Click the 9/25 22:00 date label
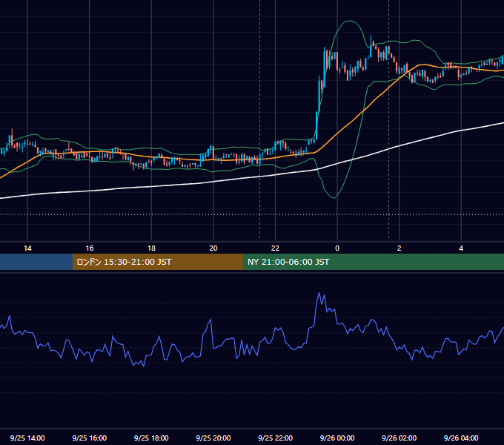This screenshot has width=504, height=445. 275,438
